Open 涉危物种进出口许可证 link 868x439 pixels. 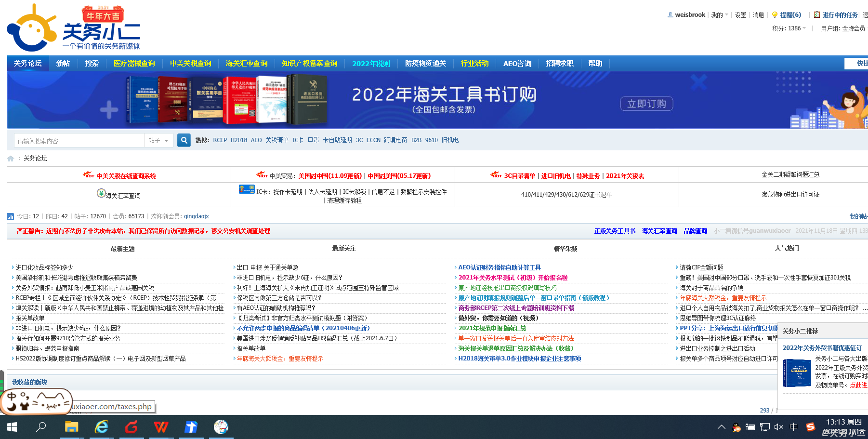coord(790,195)
